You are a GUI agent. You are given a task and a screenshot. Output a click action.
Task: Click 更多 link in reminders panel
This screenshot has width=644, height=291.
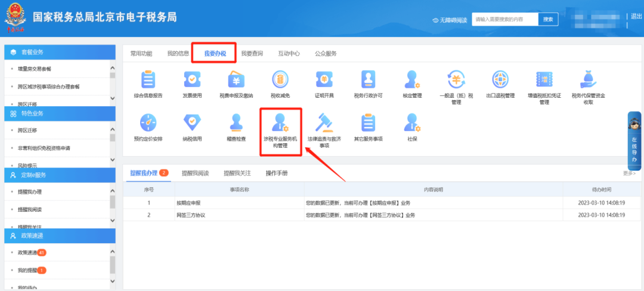pyautogui.click(x=629, y=174)
